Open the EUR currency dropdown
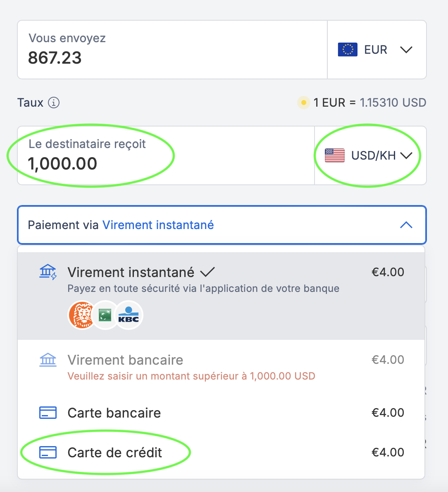Screen dimensions: 448x492 406,49
